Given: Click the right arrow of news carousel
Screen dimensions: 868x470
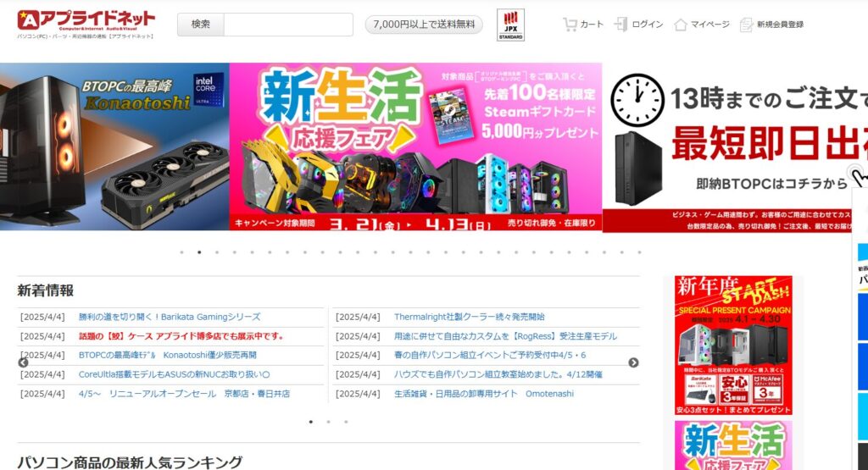Looking at the screenshot, I should point(633,362).
